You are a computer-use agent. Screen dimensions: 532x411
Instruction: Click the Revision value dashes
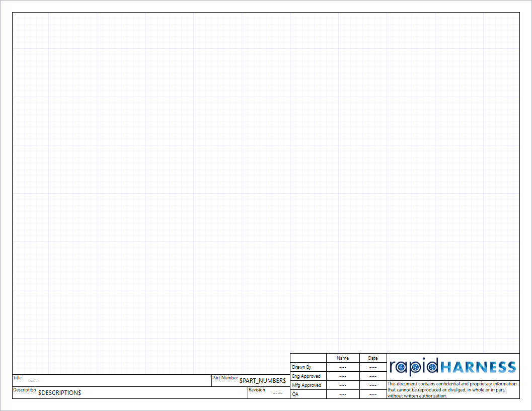point(277,393)
